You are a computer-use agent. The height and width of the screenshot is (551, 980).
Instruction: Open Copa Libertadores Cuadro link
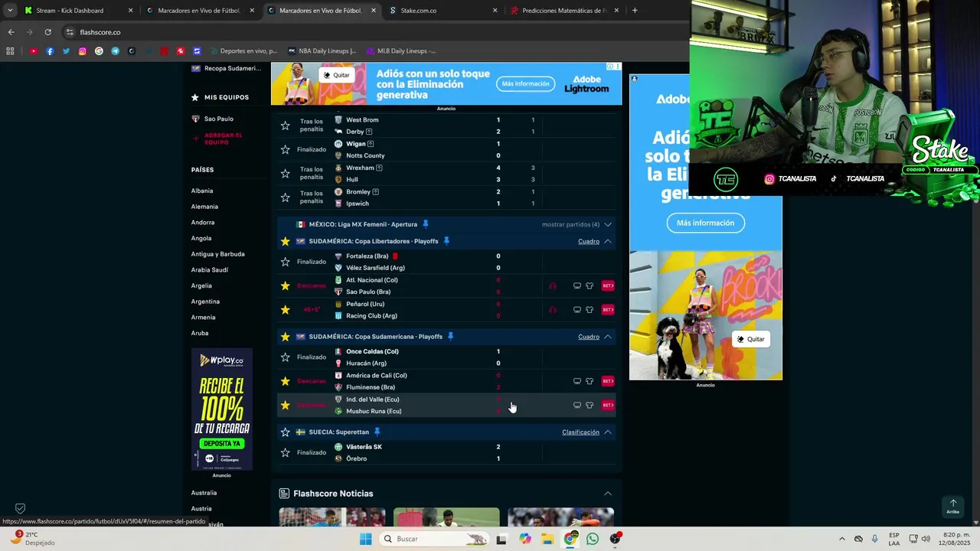(589, 241)
